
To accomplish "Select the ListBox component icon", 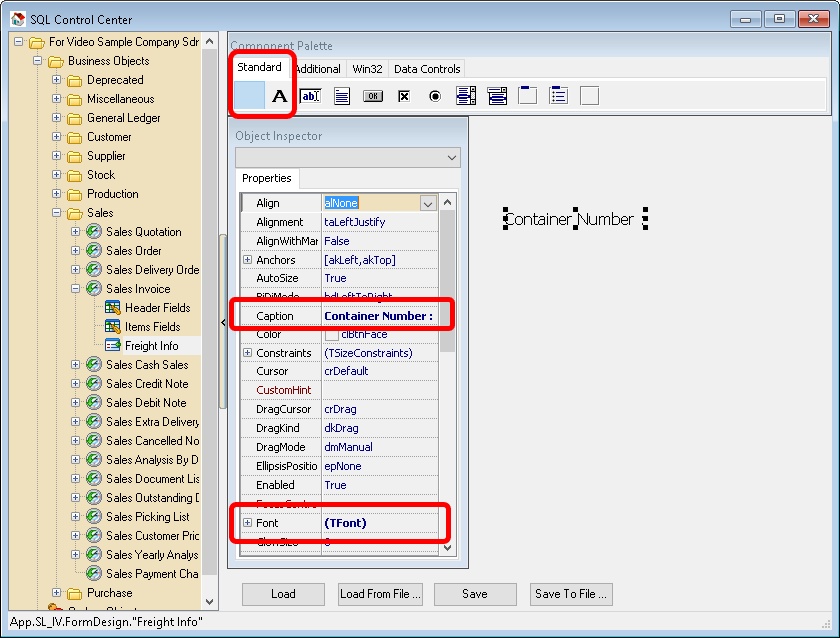I will pos(466,96).
